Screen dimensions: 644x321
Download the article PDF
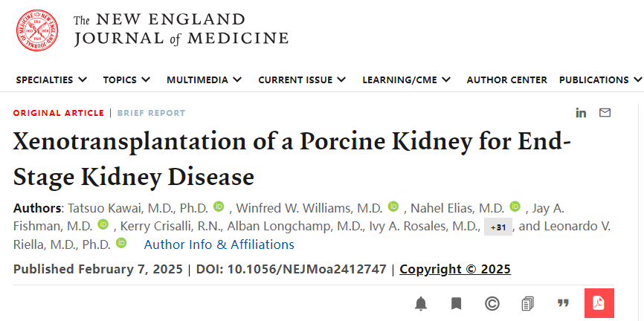click(599, 303)
